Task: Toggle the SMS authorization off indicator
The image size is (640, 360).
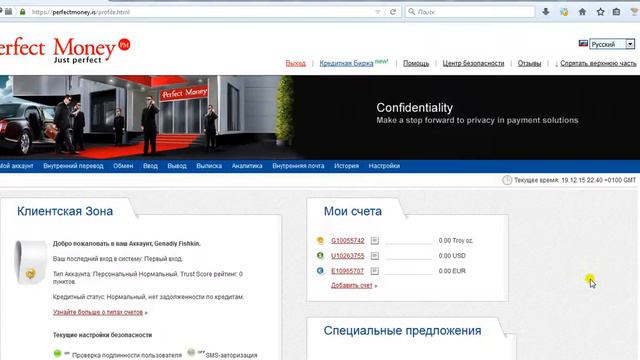Action: (191, 352)
